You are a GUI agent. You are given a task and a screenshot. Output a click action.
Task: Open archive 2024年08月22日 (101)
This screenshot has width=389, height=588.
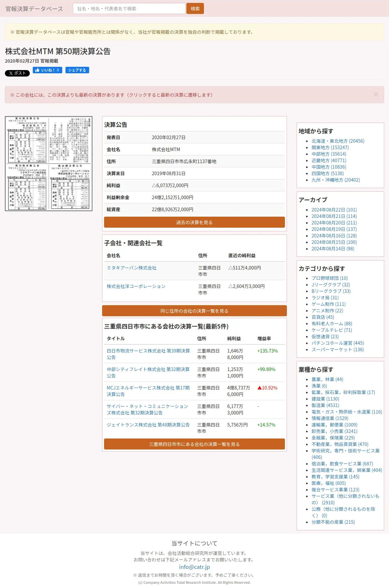pos(334,210)
